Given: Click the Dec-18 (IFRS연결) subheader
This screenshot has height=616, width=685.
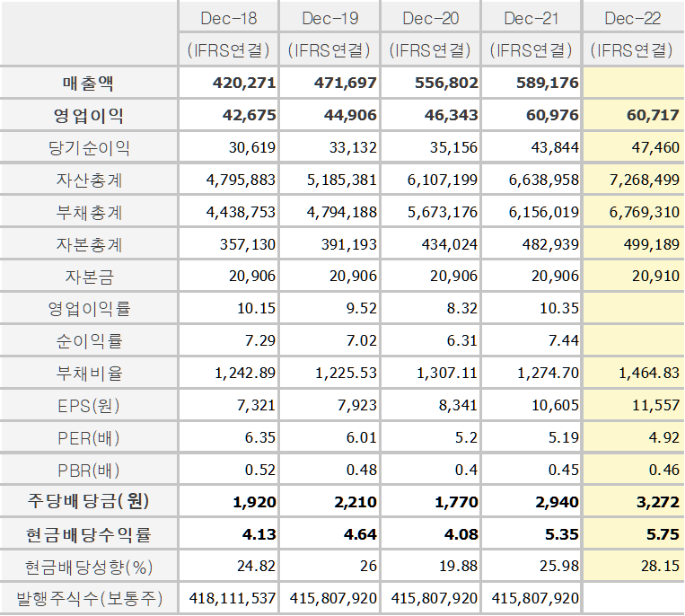Looking at the screenshot, I should point(228,50).
